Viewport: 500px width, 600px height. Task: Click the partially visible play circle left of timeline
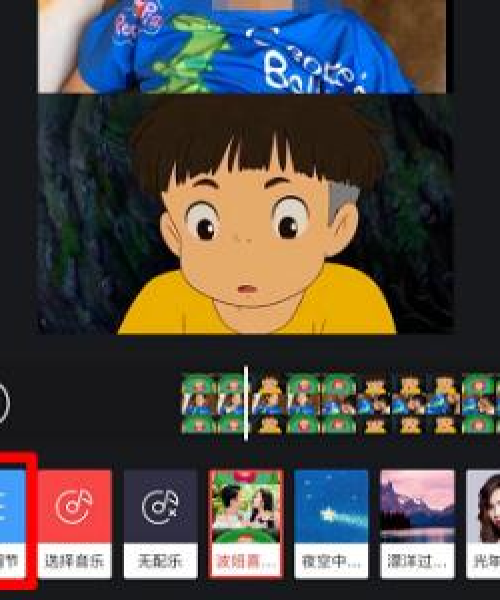pos(4,403)
